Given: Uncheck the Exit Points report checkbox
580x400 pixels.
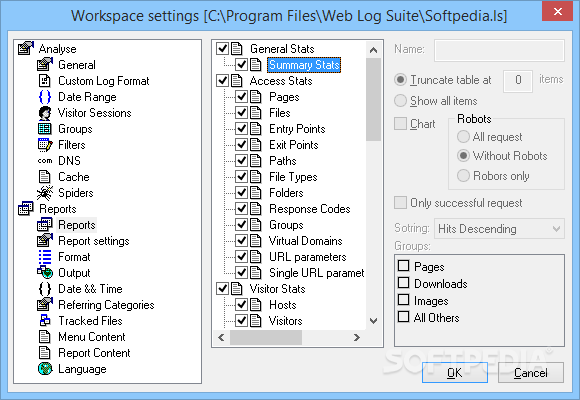Looking at the screenshot, I should click(x=242, y=145).
